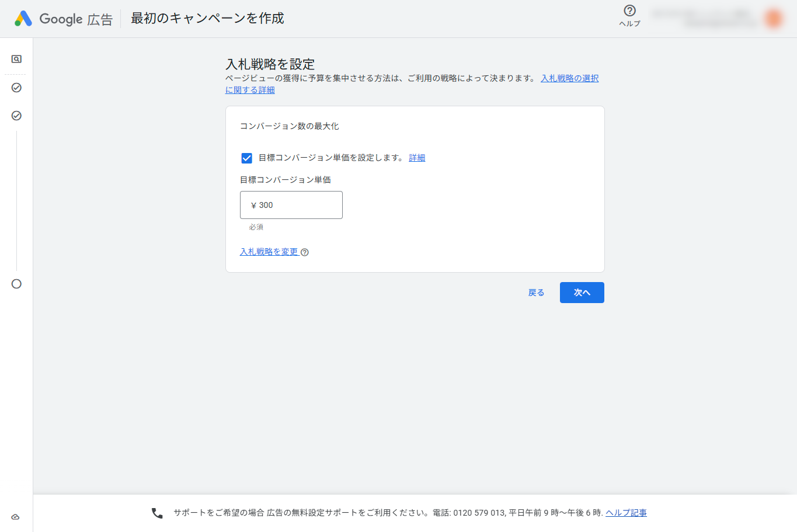Screen dimensions: 797x532
Task: Click the cloud save status icon in sidebar
Action: pos(15,516)
